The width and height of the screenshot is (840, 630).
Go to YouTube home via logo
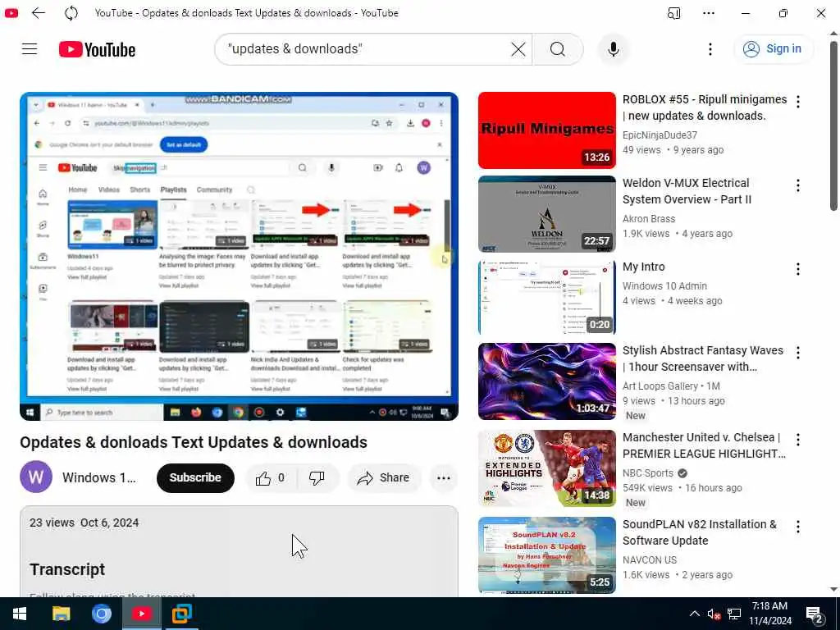coord(97,49)
